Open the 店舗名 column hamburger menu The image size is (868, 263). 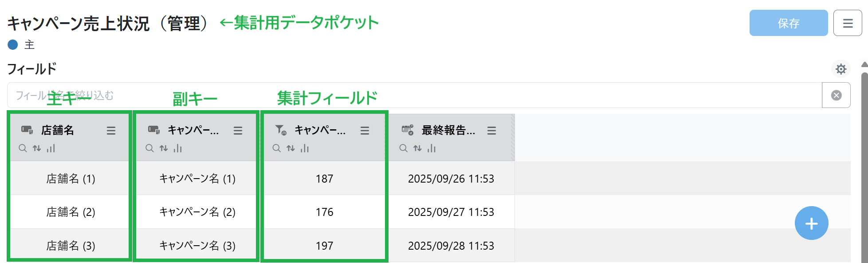(x=111, y=131)
